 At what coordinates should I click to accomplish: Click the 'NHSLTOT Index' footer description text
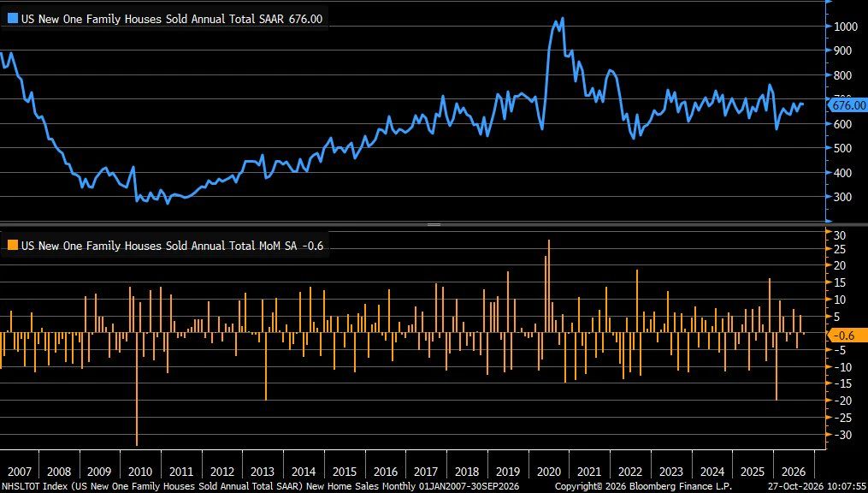point(260,486)
